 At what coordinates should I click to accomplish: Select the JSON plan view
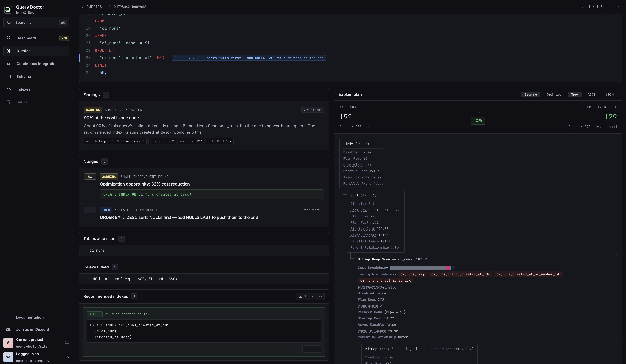tap(609, 95)
